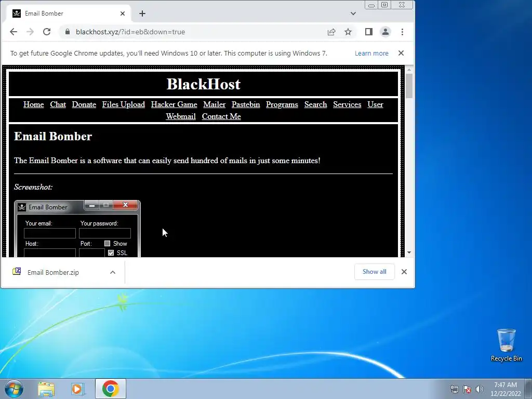Open the downloaded Email Bomber.zip file
The height and width of the screenshot is (399, 532).
(53, 272)
